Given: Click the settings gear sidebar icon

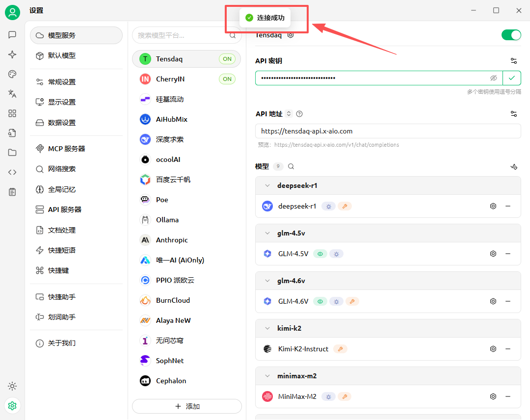Looking at the screenshot, I should 12,405.
